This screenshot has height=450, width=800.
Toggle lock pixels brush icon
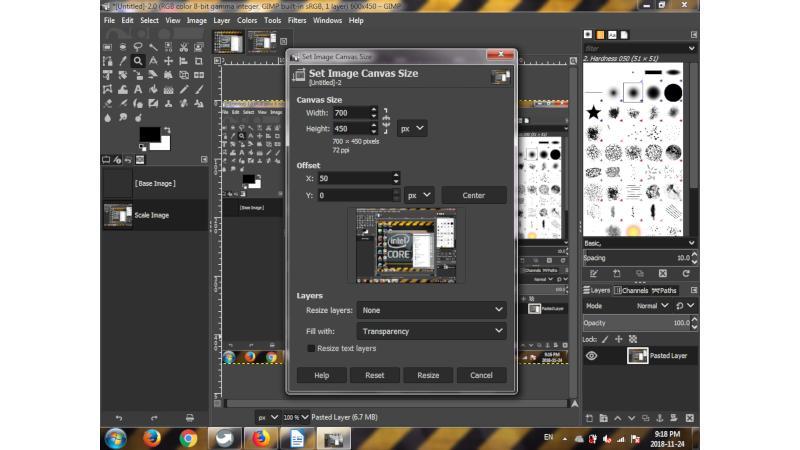pos(605,339)
